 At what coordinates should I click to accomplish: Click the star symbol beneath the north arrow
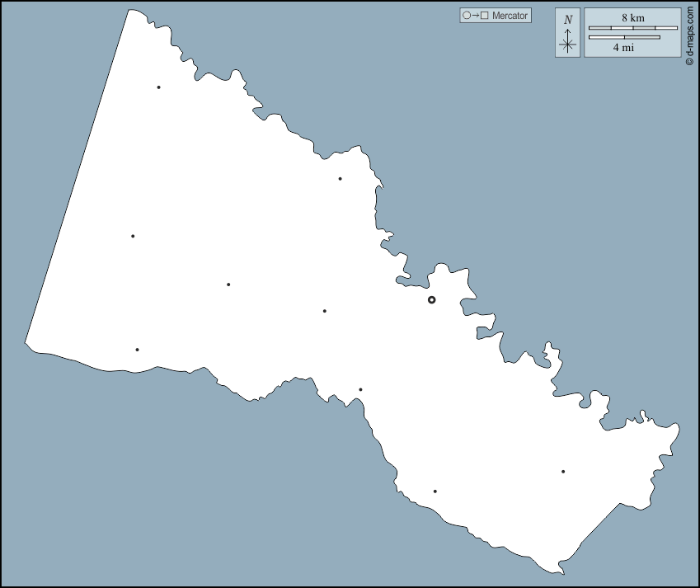coord(567,45)
